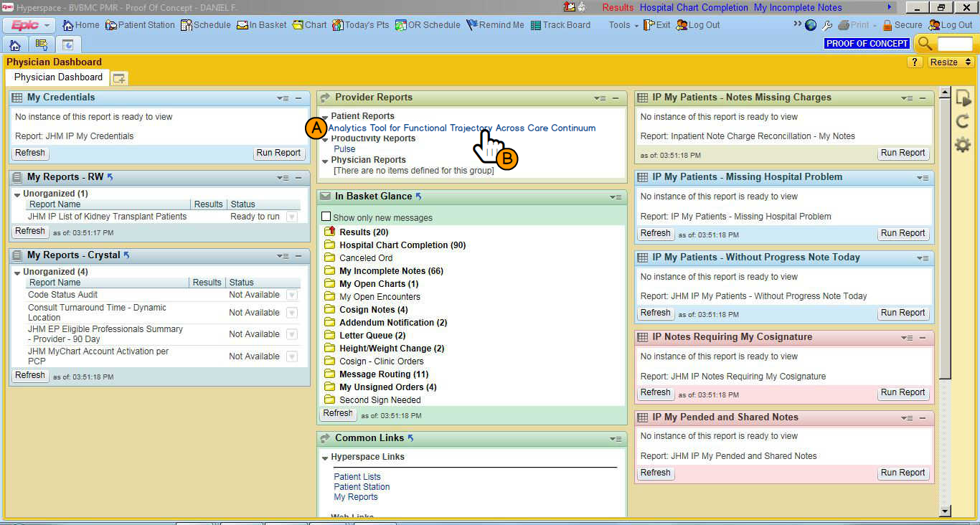The width and height of the screenshot is (980, 525).
Task: Click the gear settings icon in right sidebar
Action: pos(963,145)
